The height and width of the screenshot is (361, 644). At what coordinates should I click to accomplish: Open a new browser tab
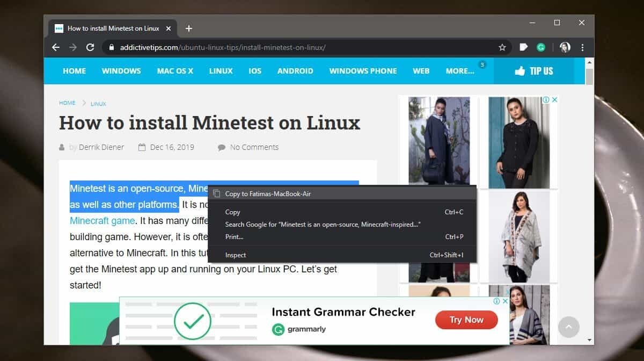188,28
